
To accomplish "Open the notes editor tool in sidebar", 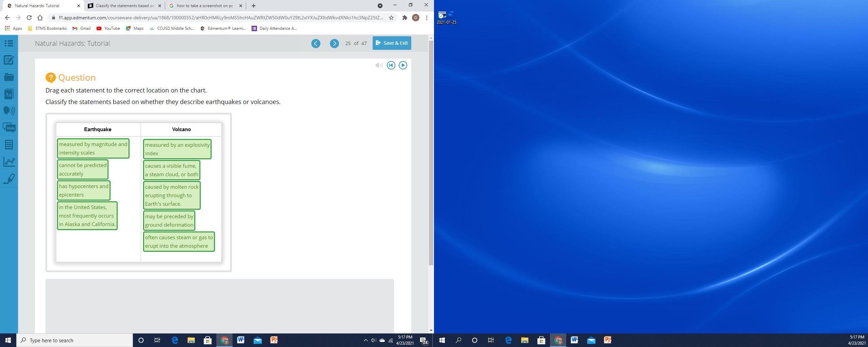I will point(9,60).
